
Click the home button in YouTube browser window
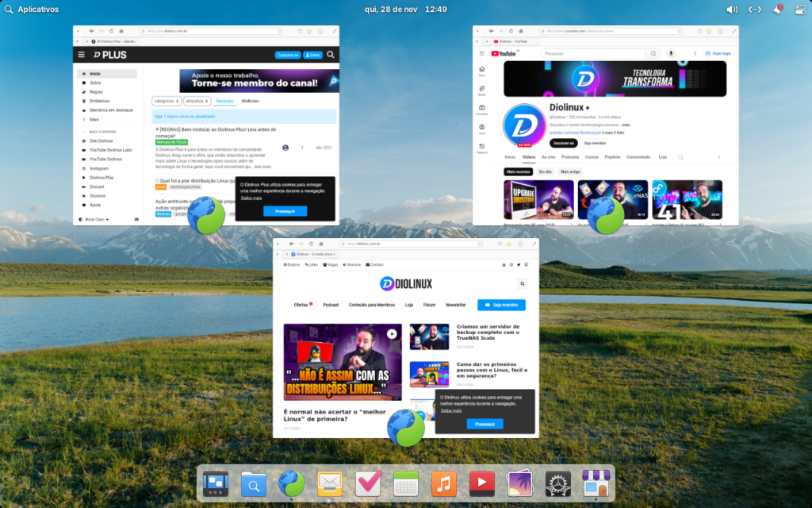pyautogui.click(x=520, y=31)
